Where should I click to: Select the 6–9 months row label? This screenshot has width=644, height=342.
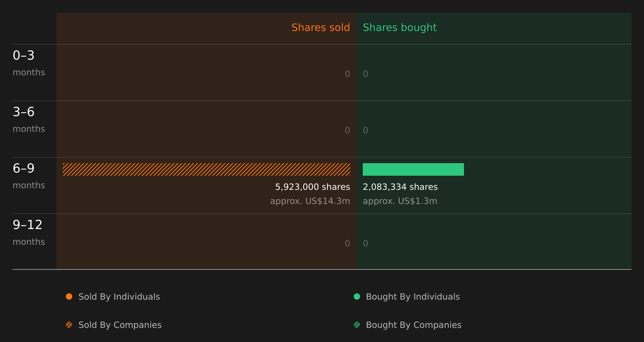click(29, 176)
